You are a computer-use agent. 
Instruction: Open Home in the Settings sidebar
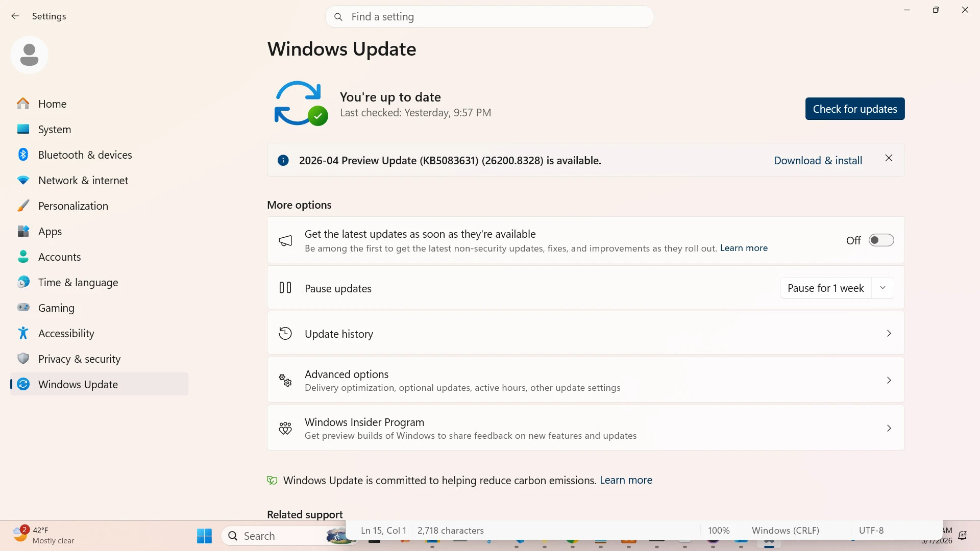pos(100,104)
